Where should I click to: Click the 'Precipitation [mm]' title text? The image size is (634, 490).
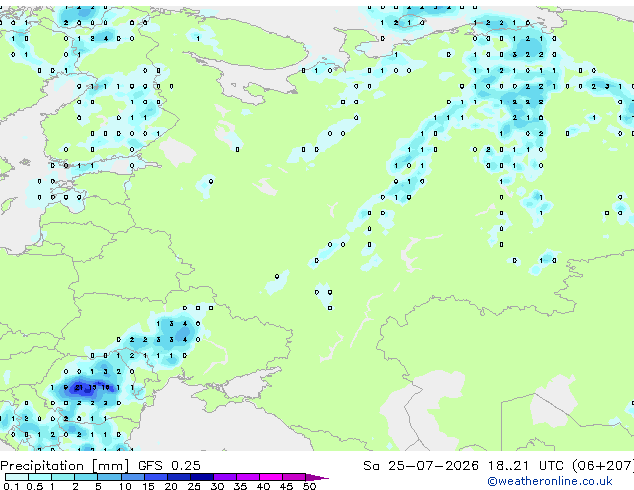click(x=65, y=466)
